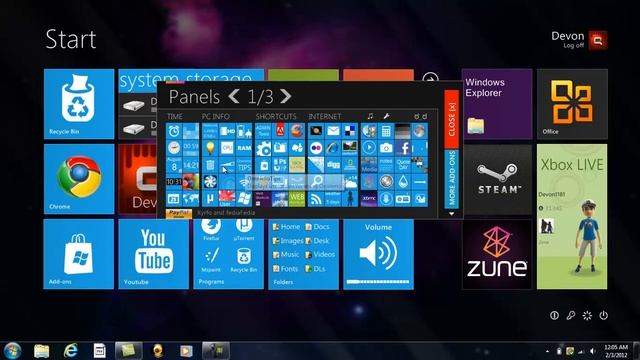Select the fan panel icon
Screen dimensions: 640x360
pyautogui.click(x=210, y=182)
